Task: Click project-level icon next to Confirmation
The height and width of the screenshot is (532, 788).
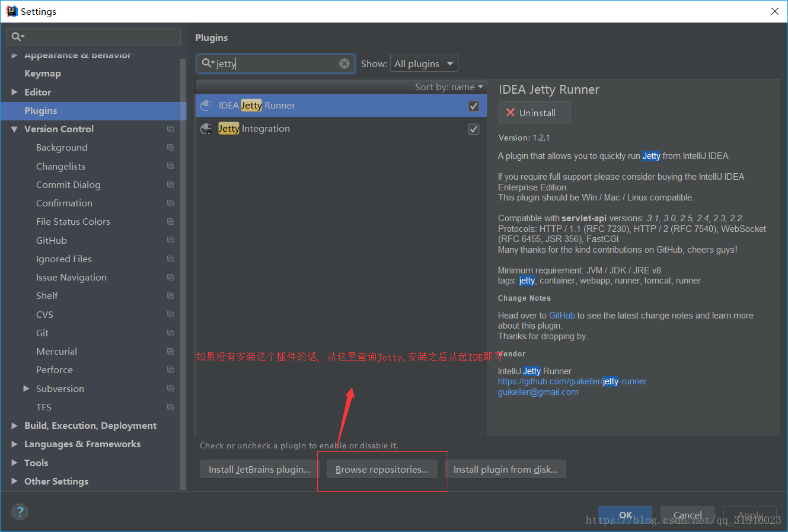Action: coord(170,203)
